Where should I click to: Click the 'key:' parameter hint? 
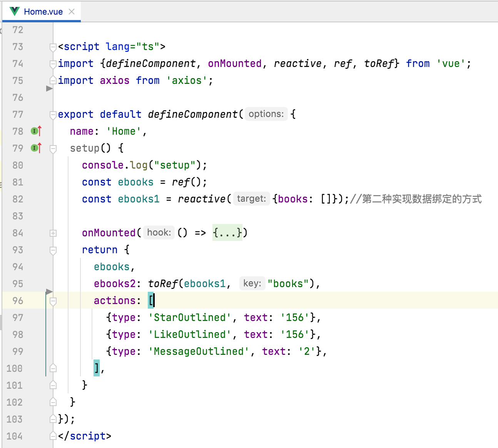[x=252, y=283]
